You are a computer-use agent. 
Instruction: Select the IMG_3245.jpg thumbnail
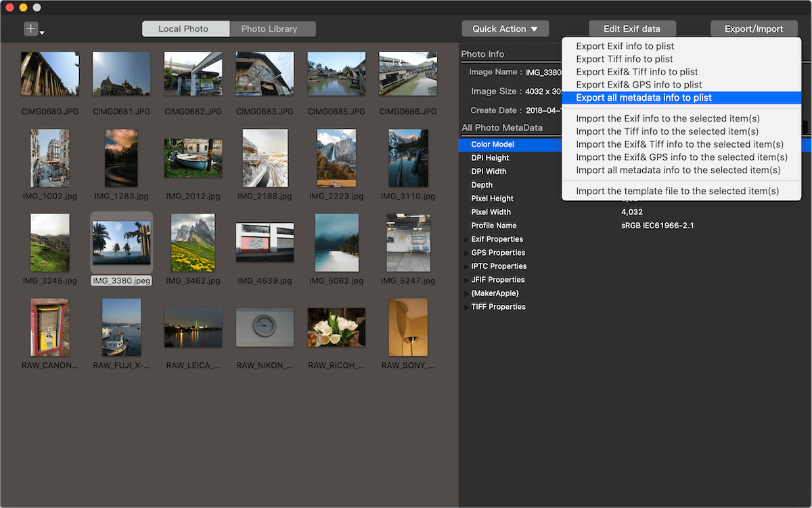[x=49, y=242]
